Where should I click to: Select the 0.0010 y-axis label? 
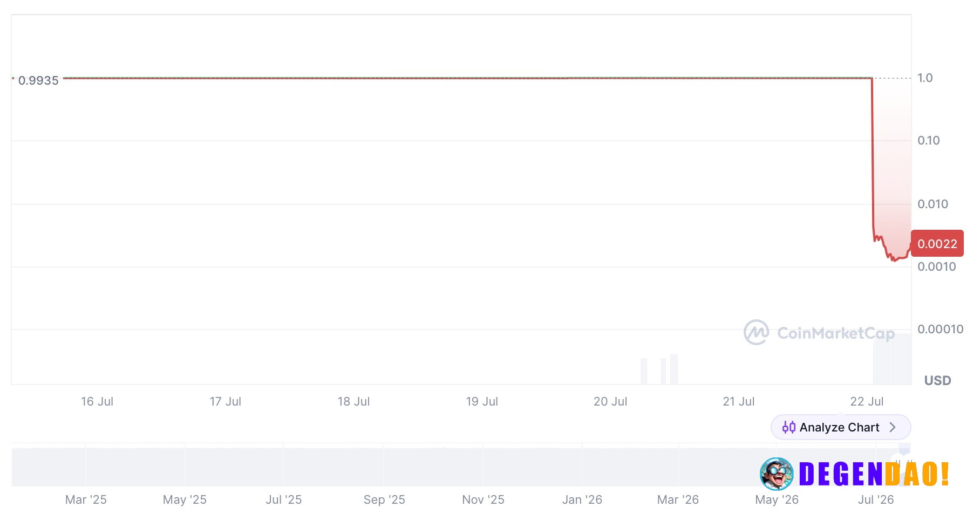[936, 266]
